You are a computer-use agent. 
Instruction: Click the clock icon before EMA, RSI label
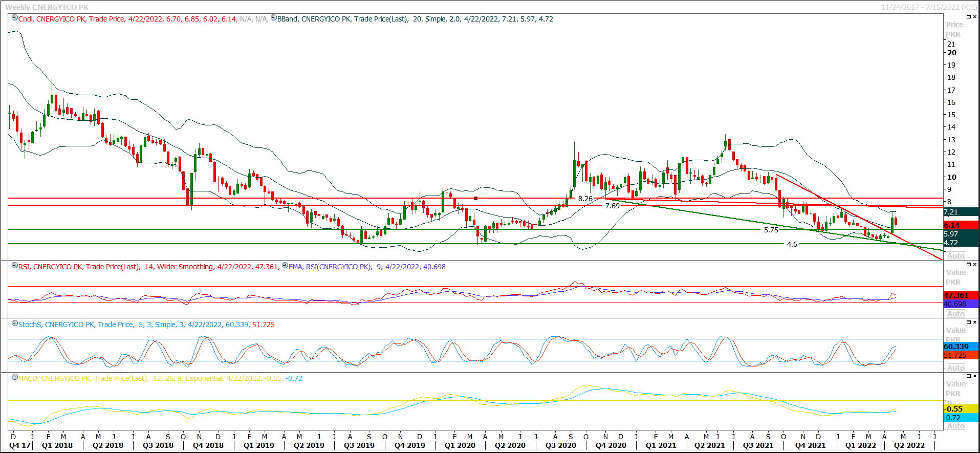pyautogui.click(x=285, y=266)
